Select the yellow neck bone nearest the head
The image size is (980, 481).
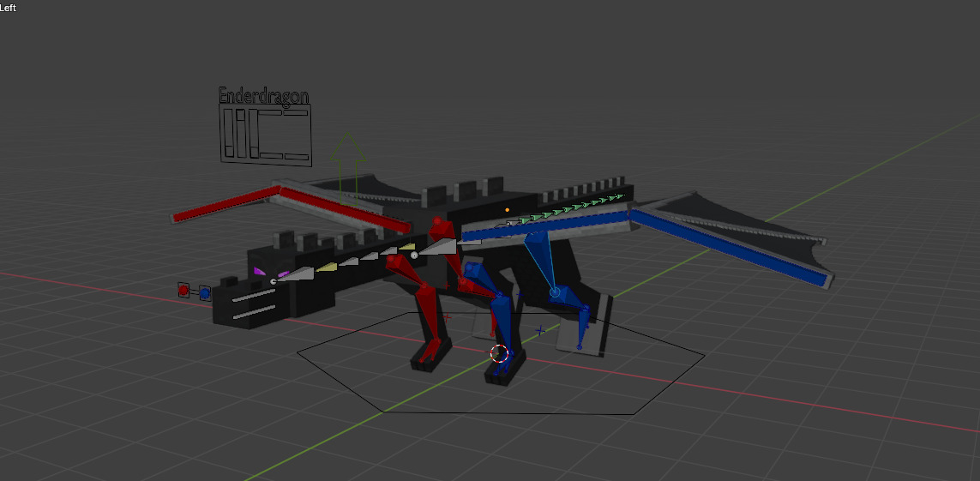pos(327,268)
